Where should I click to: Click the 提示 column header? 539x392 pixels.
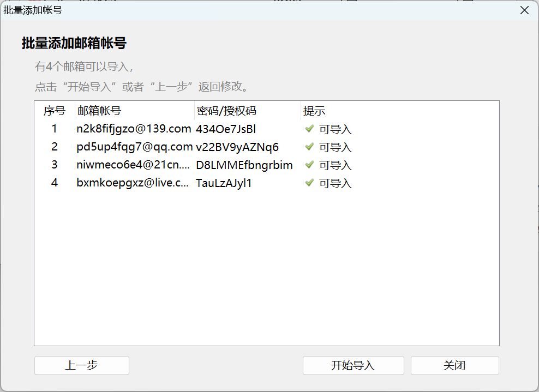(x=314, y=111)
